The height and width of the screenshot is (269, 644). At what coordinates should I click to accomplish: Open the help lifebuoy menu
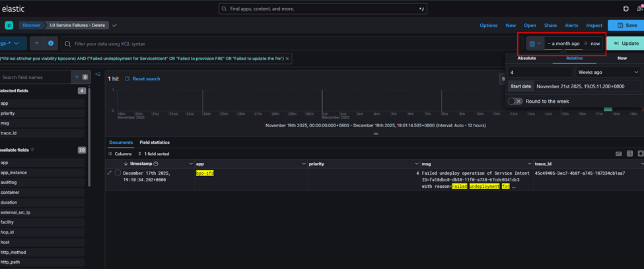tap(626, 8)
